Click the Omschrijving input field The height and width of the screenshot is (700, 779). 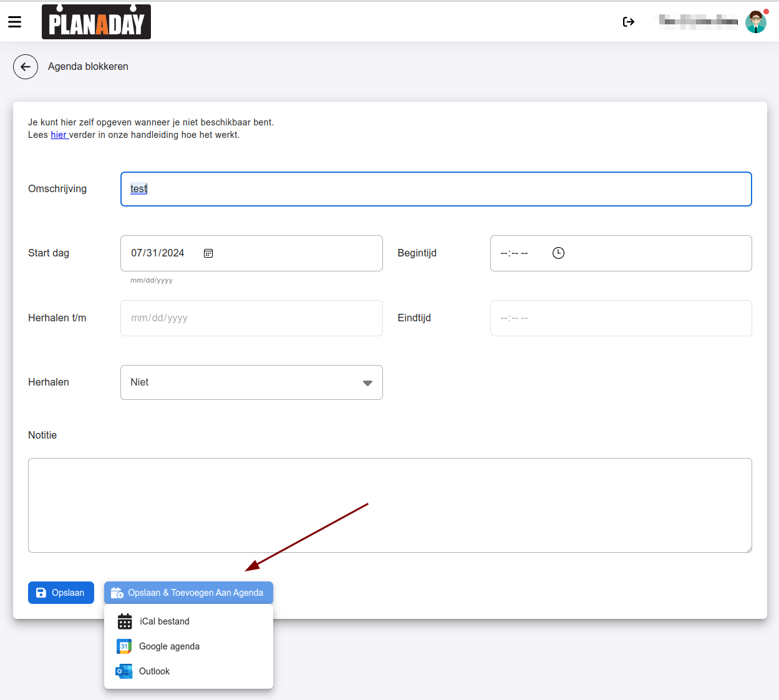pyautogui.click(x=436, y=189)
